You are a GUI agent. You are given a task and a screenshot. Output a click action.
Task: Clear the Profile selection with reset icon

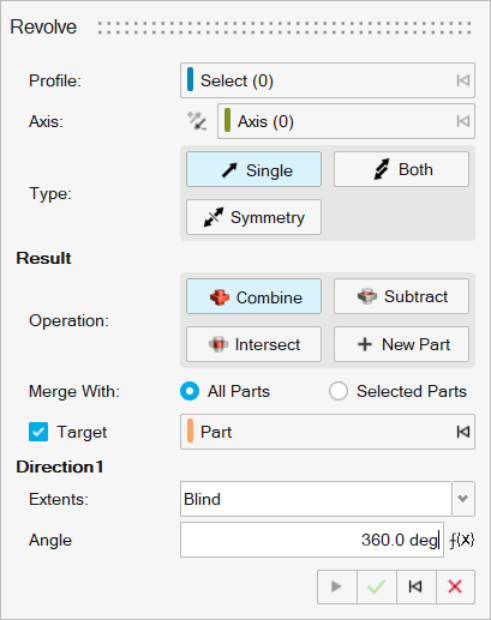pos(463,80)
